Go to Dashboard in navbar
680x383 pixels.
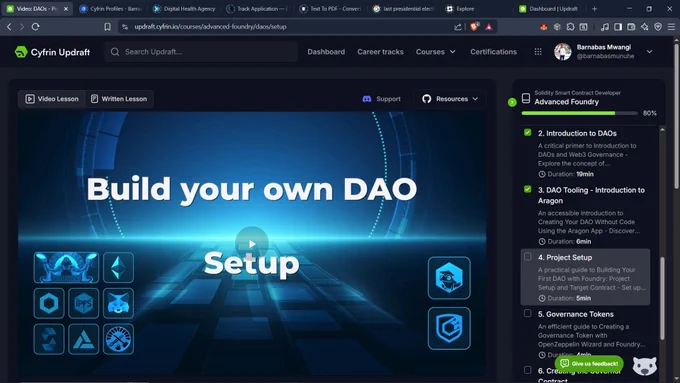tap(326, 52)
